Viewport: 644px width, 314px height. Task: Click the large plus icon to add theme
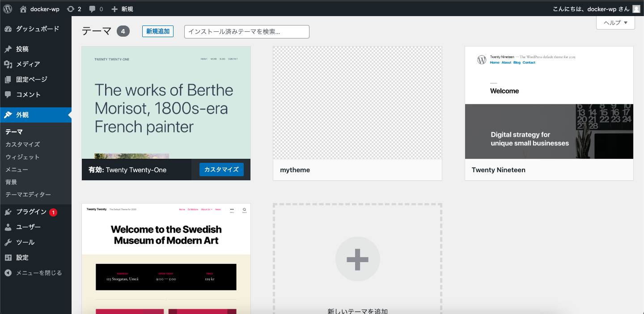[358, 259]
